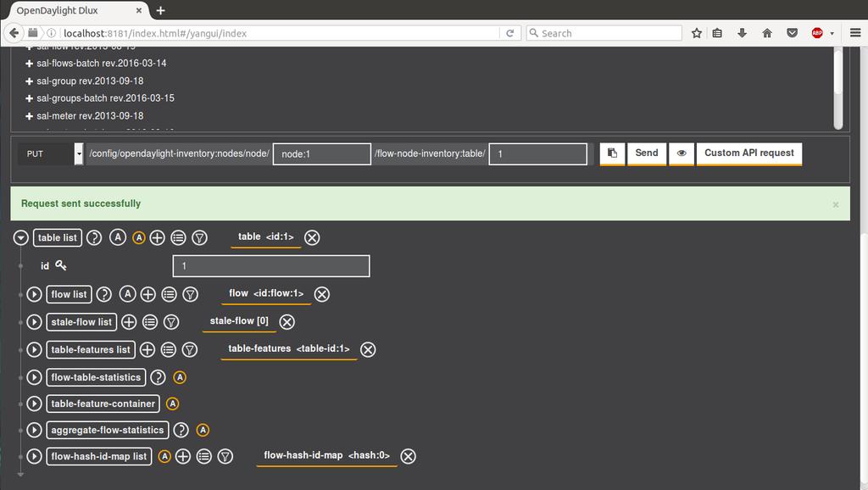The height and width of the screenshot is (490, 868).
Task: Add new item to flow list
Action: (147, 294)
